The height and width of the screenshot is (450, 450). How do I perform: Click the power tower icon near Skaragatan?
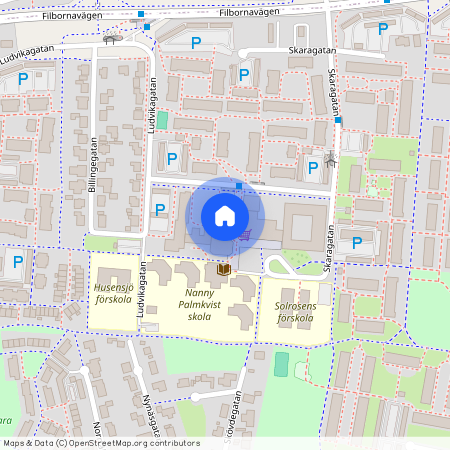tap(331, 159)
